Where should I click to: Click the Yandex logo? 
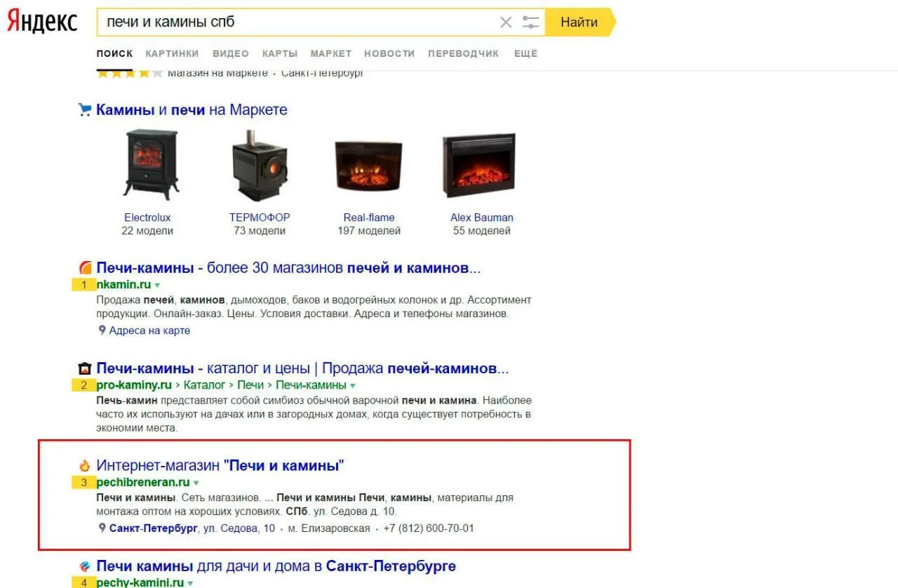point(42,21)
